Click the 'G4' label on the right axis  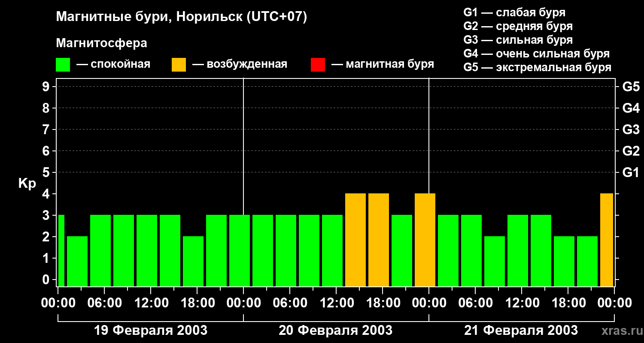click(x=631, y=108)
